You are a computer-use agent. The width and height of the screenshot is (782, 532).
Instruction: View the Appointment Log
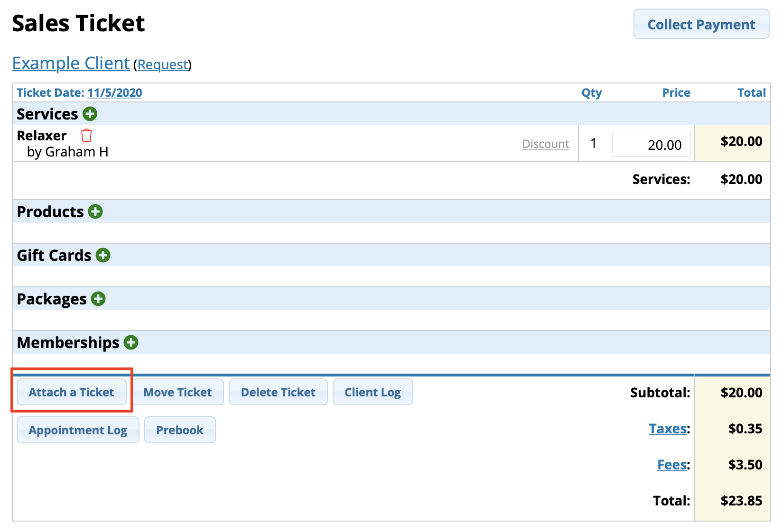tap(78, 430)
